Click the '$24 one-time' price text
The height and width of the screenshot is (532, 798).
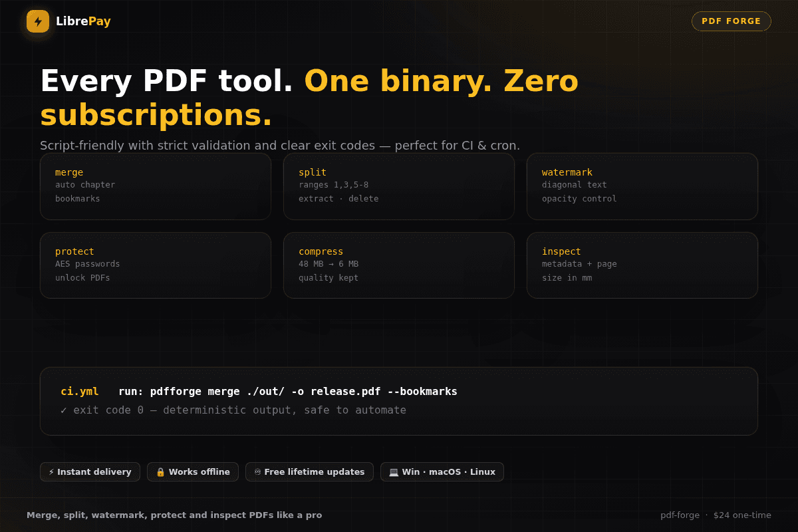[x=742, y=515]
